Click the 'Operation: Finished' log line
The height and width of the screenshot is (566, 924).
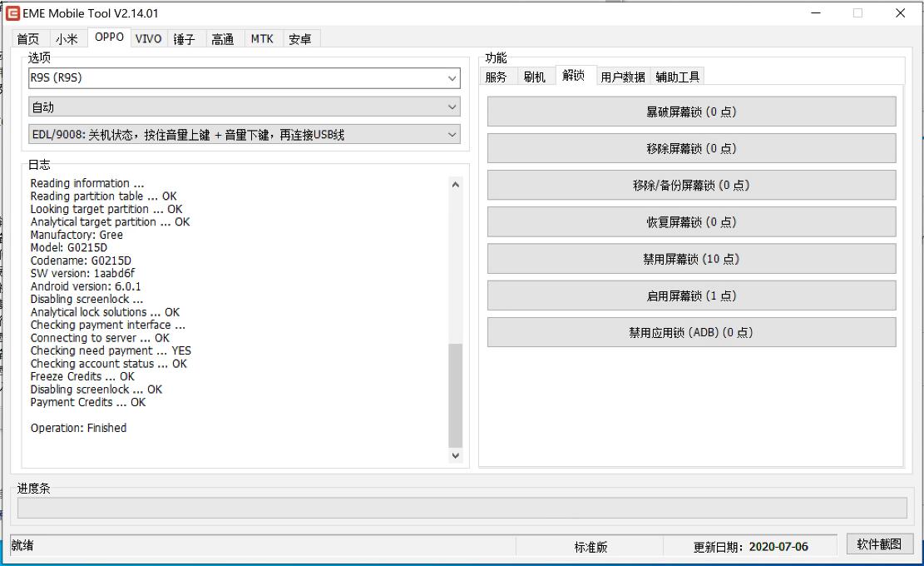click(78, 428)
